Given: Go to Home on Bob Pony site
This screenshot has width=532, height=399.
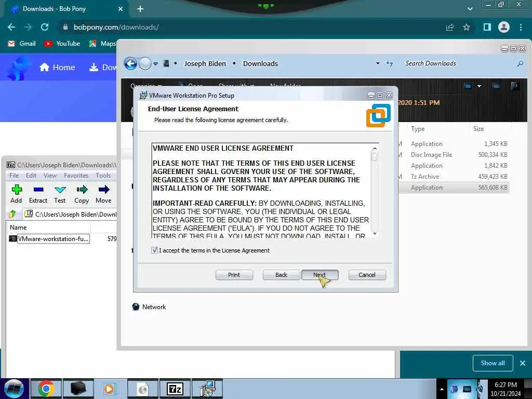Looking at the screenshot, I should click(57, 67).
